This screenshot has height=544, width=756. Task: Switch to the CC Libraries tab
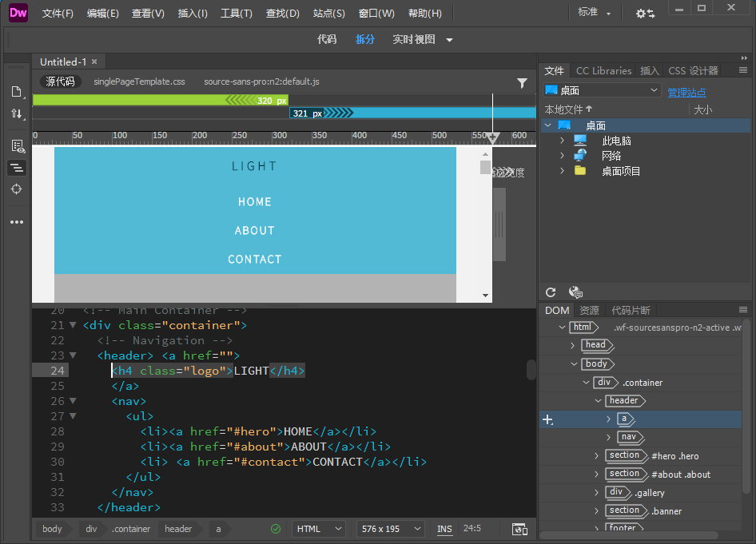tap(603, 71)
